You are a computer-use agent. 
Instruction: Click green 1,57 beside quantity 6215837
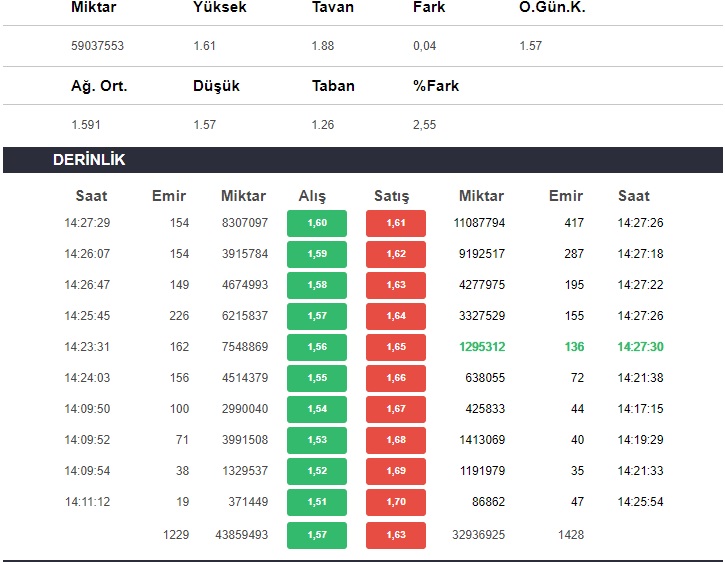pos(317,316)
